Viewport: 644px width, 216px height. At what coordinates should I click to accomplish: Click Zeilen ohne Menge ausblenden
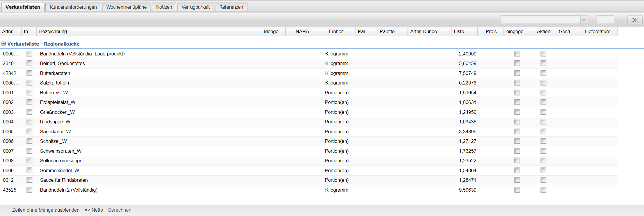[46, 210]
